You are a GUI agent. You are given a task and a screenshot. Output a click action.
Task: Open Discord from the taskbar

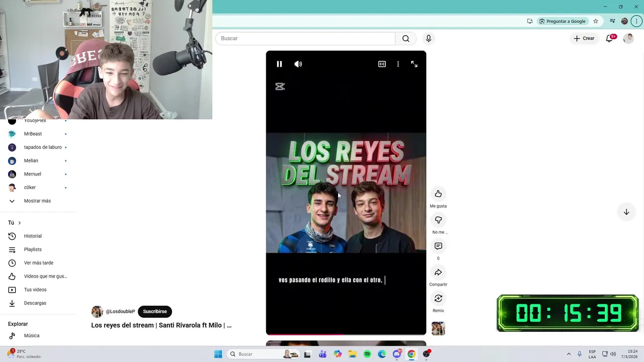(397, 354)
